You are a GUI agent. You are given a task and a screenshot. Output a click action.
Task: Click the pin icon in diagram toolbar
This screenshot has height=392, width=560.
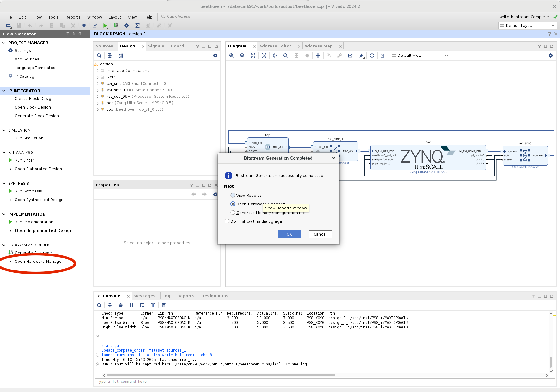(361, 56)
